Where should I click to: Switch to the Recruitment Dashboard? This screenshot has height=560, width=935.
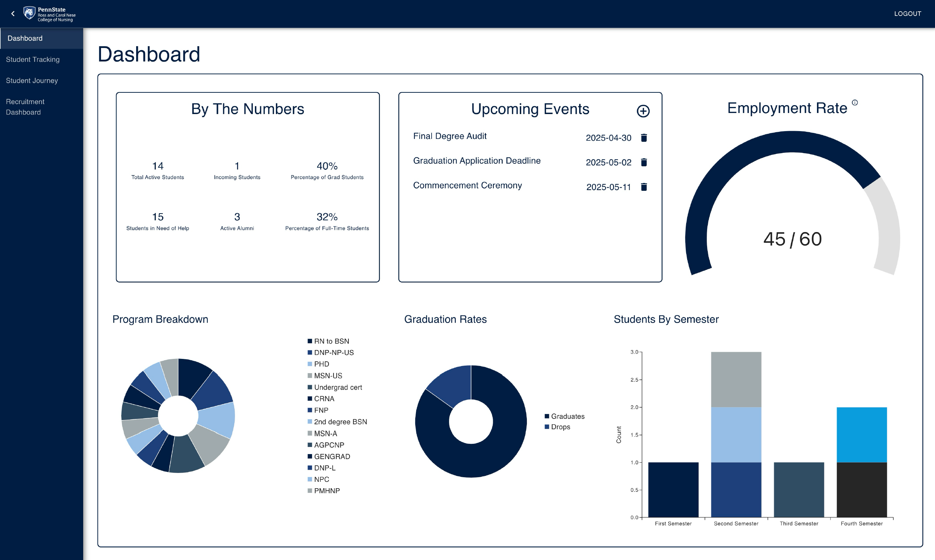[x=25, y=107]
